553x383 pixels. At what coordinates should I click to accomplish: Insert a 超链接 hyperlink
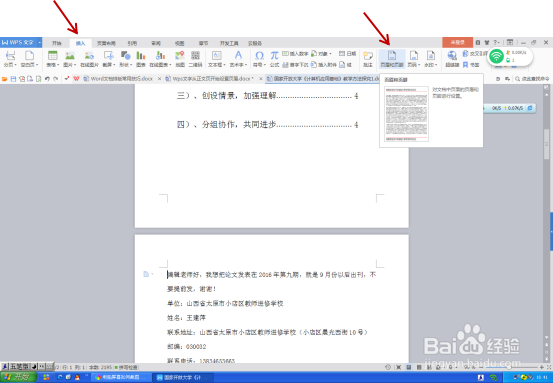click(x=452, y=59)
